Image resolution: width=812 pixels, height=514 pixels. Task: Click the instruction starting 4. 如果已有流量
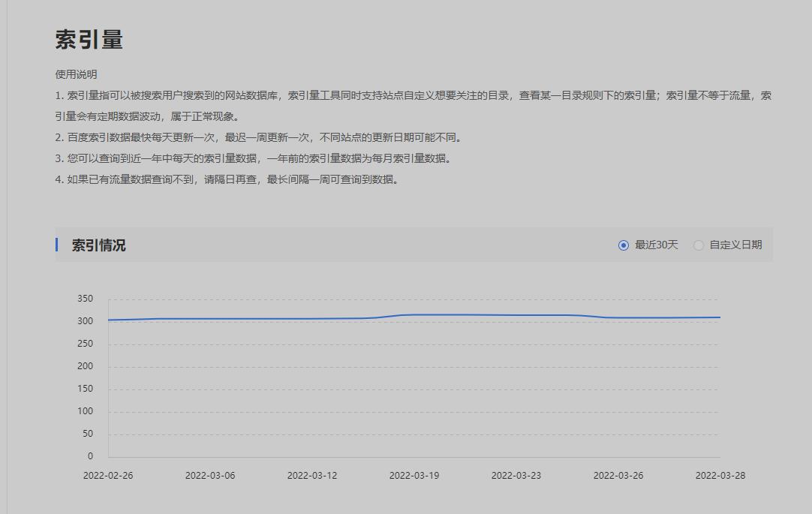click(x=227, y=179)
